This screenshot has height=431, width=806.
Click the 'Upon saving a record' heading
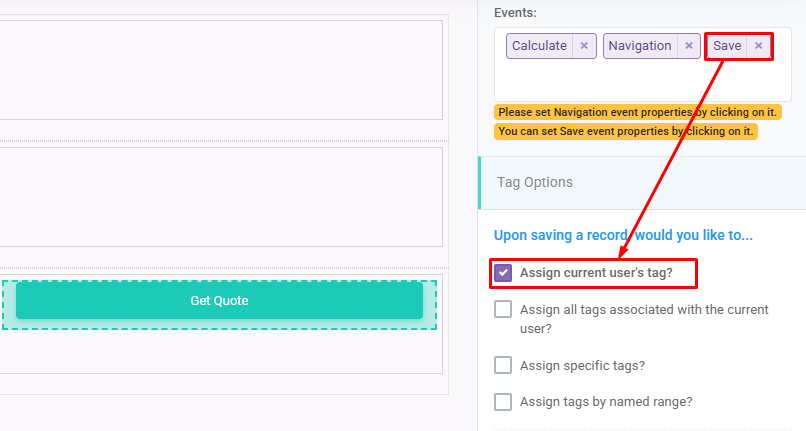(623, 235)
